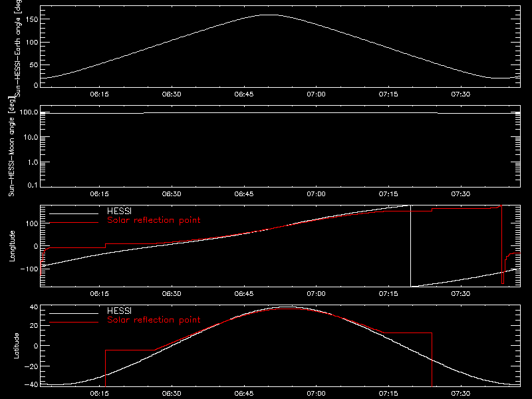Click the 40 tick on Latitude axis
532x399 pixels.
click(x=34, y=307)
